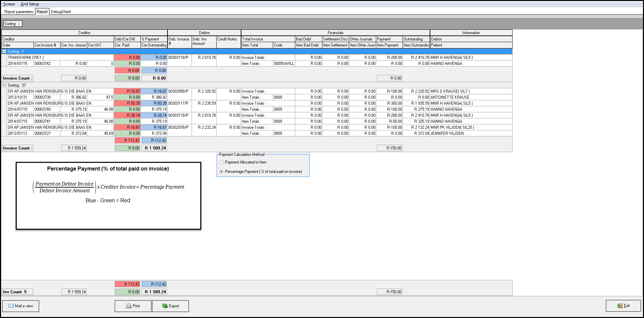Collapse the Sorting : 1 group
The height and width of the screenshot is (318, 644).
coord(4,51)
